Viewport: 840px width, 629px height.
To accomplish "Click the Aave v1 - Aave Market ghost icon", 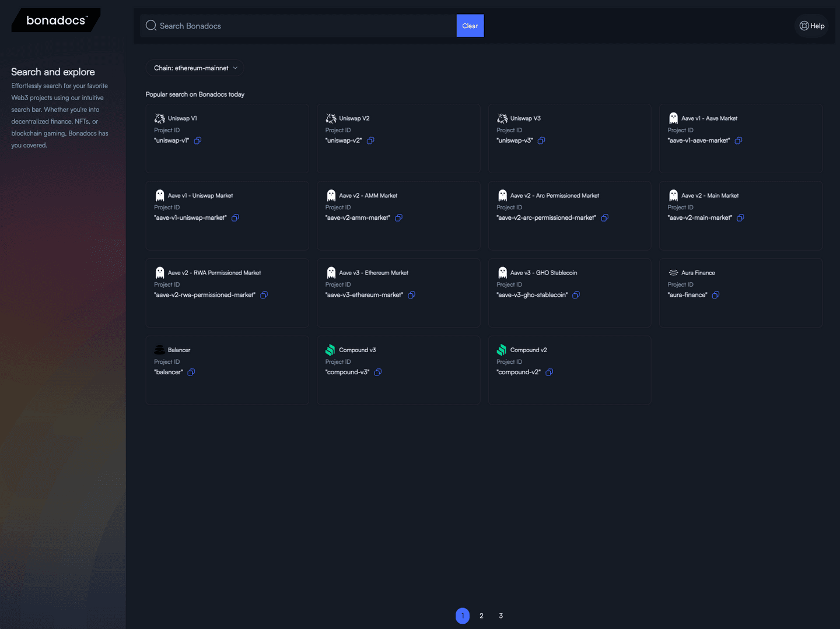I will coord(673,118).
